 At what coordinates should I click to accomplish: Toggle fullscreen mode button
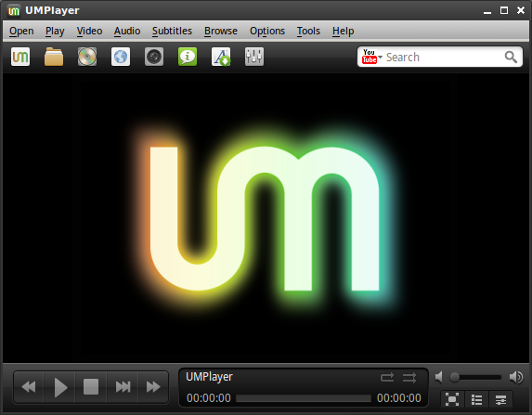pos(452,399)
